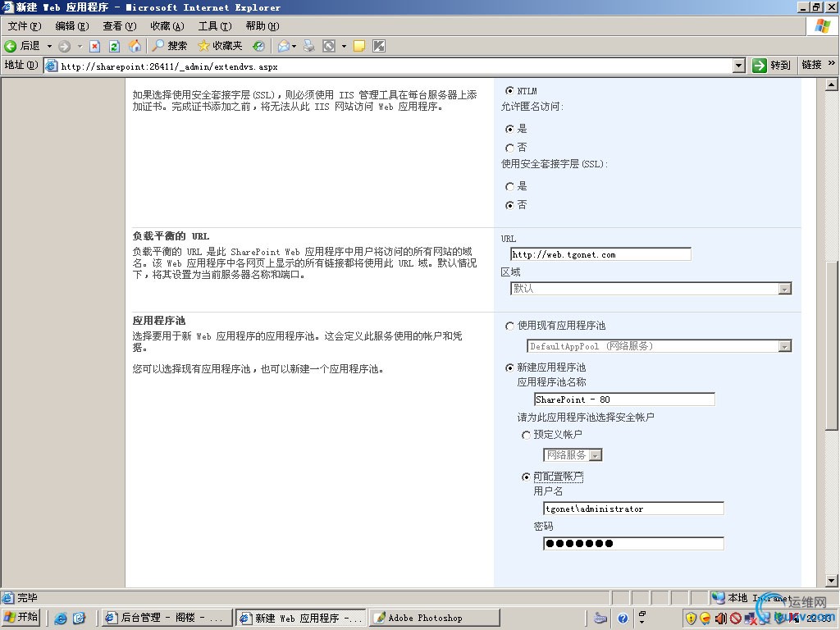Image resolution: width=840 pixels, height=630 pixels.
Task: Click the scrollbar down arrow
Action: coord(832,580)
